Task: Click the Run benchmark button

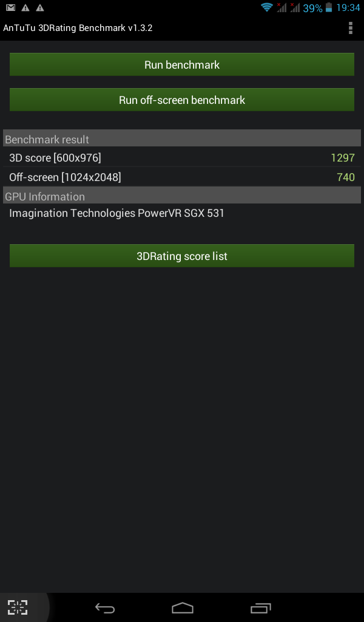Action: (182, 64)
